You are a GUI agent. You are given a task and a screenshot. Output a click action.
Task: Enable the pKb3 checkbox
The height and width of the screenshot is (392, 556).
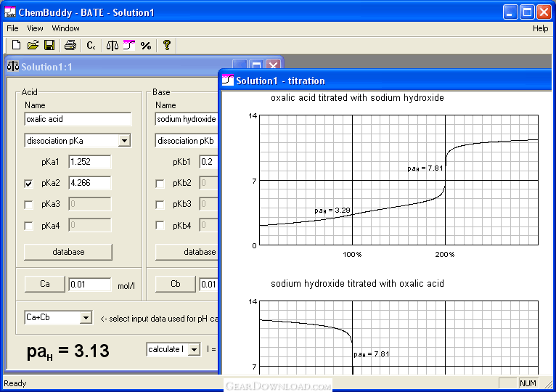(160, 205)
